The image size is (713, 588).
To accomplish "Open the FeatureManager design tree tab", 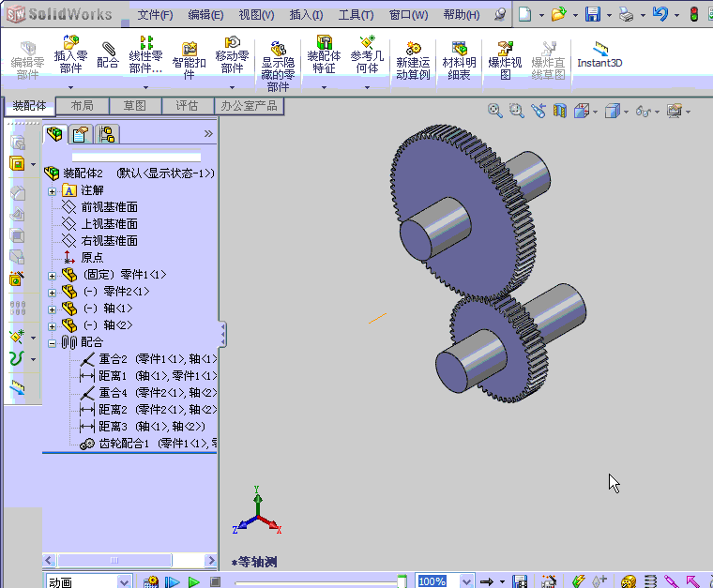I will [55, 133].
